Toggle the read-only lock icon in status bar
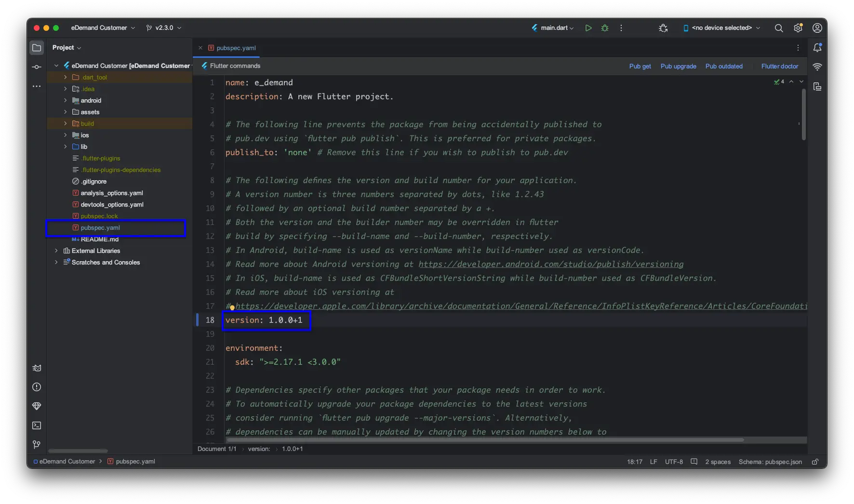Viewport: 854px width, 504px height. (x=815, y=462)
